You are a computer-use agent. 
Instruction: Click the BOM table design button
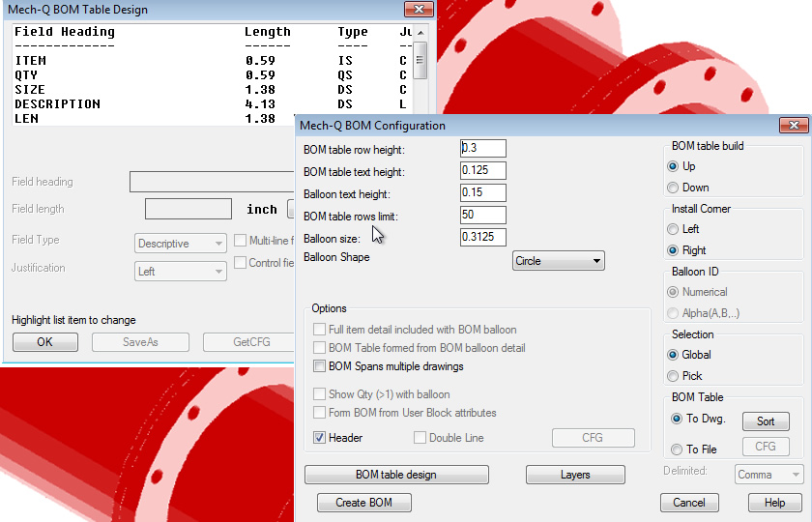(396, 475)
